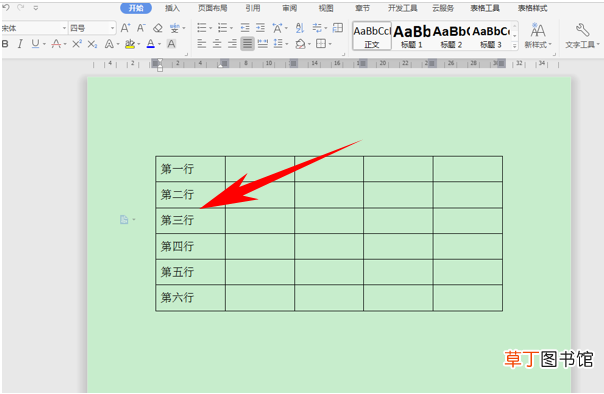Apply the blue font color

pos(151,44)
